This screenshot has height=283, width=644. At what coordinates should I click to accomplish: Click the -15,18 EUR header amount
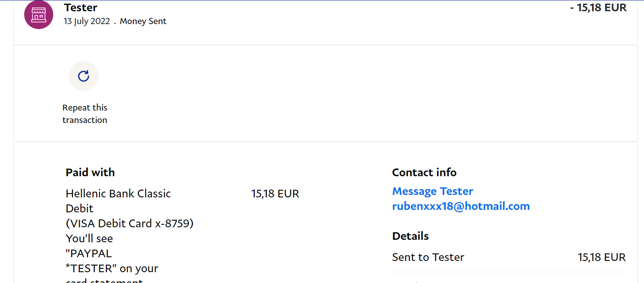coord(598,7)
